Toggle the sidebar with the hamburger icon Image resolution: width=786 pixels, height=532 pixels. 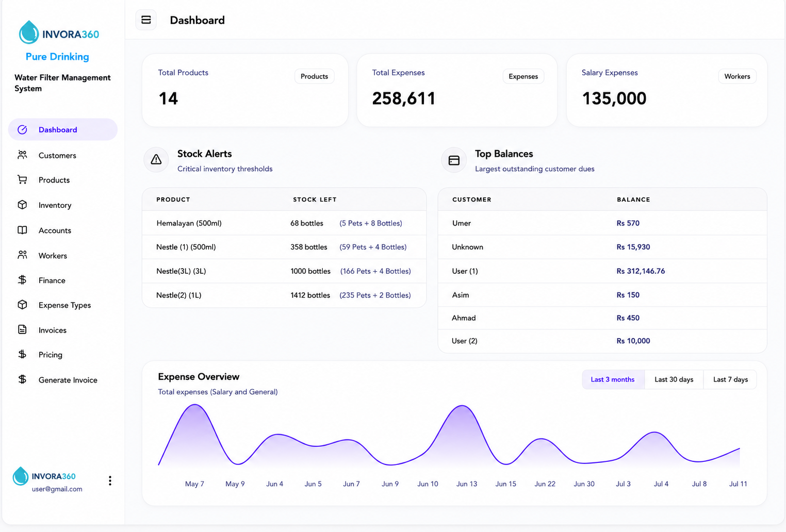[x=146, y=20]
